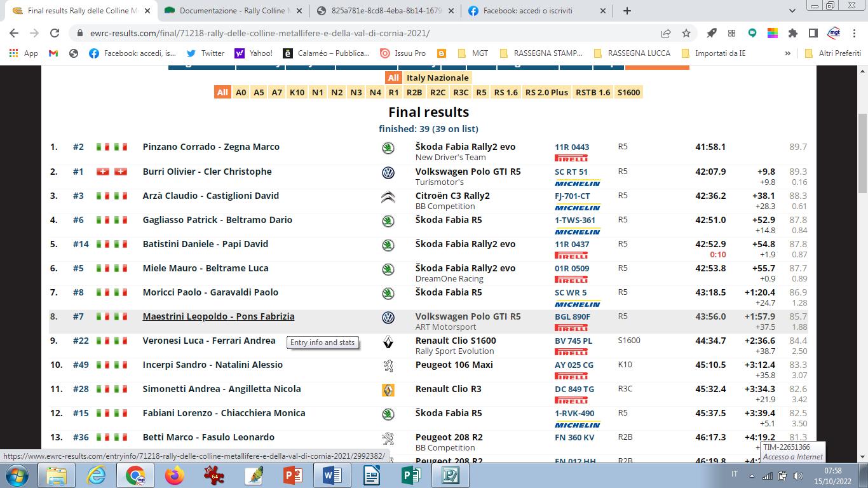This screenshot has width=868, height=488.
Task: Open license plate FJ-701-CT link
Action: [573, 196]
